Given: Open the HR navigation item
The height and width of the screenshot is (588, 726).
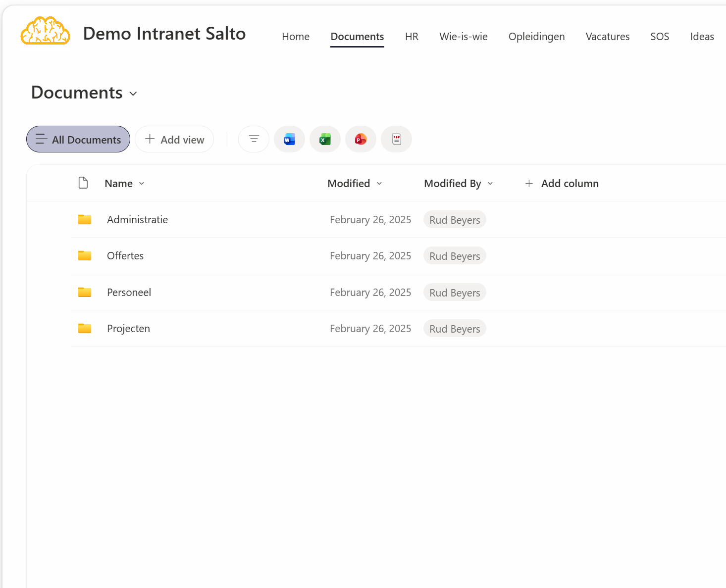Looking at the screenshot, I should (412, 37).
